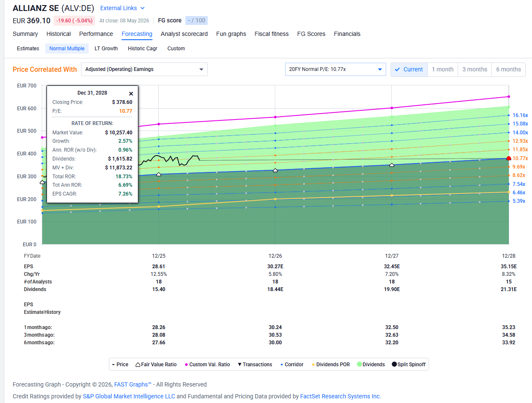Click the 16.16x corridor label
This screenshot has height=403, width=532.
pos(520,115)
